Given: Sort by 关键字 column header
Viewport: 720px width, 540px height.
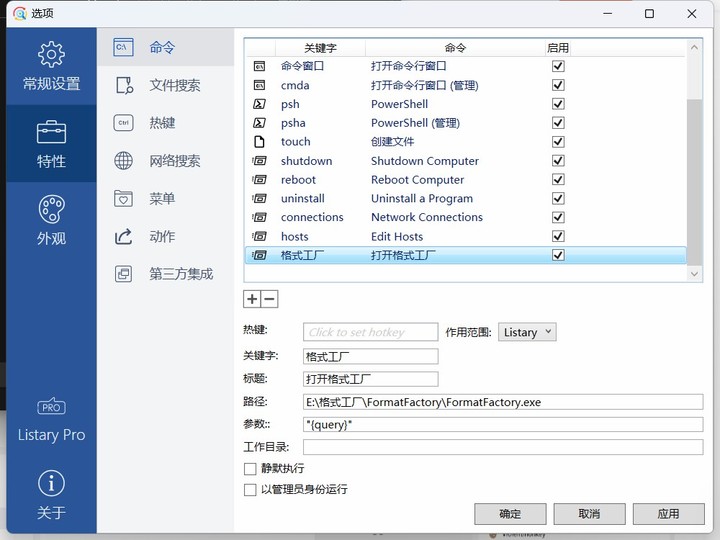Looking at the screenshot, I should [320, 48].
